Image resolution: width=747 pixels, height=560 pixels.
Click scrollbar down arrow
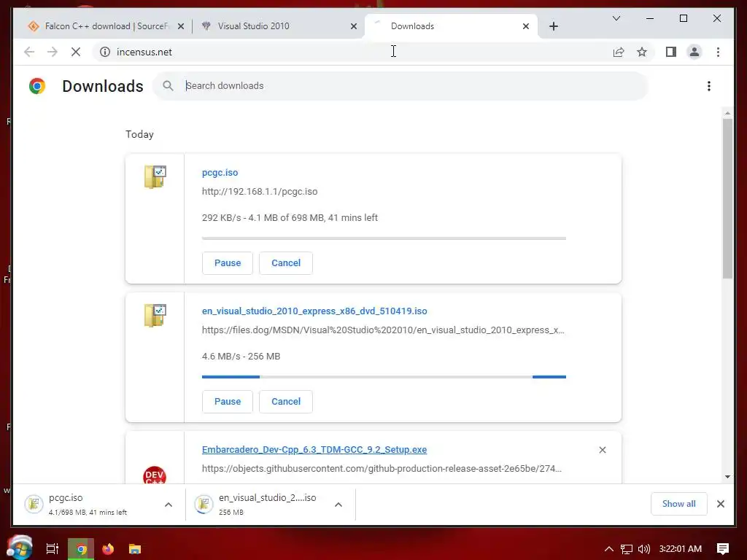click(x=727, y=477)
